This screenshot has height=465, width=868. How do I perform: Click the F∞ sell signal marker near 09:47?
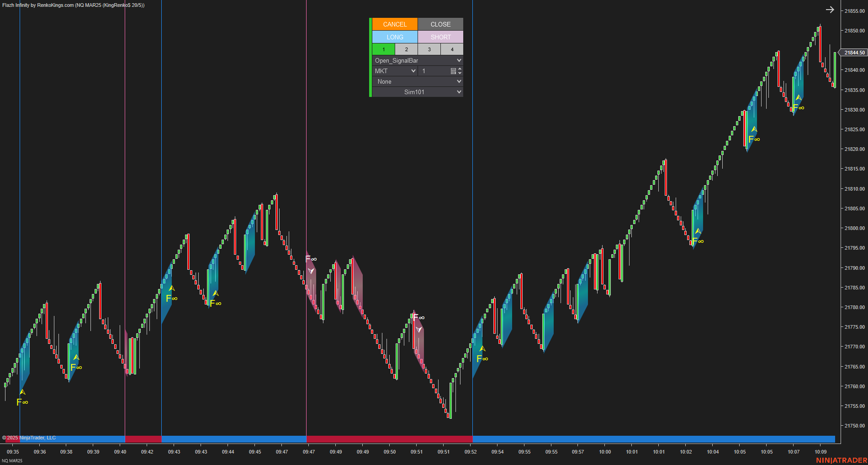click(x=311, y=262)
